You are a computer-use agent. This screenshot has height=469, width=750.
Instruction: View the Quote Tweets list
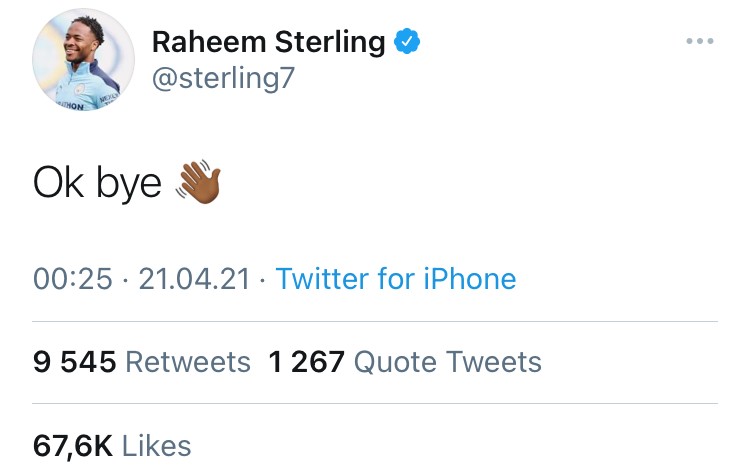tap(448, 361)
